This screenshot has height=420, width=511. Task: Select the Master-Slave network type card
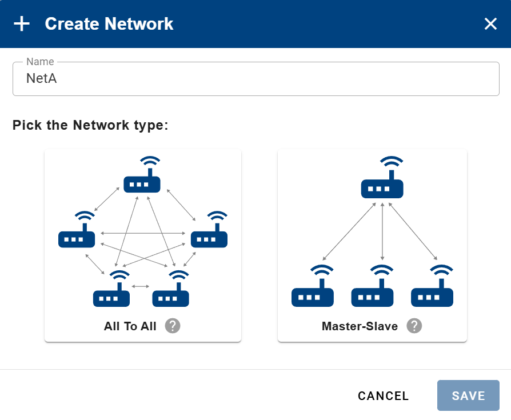[x=372, y=244]
